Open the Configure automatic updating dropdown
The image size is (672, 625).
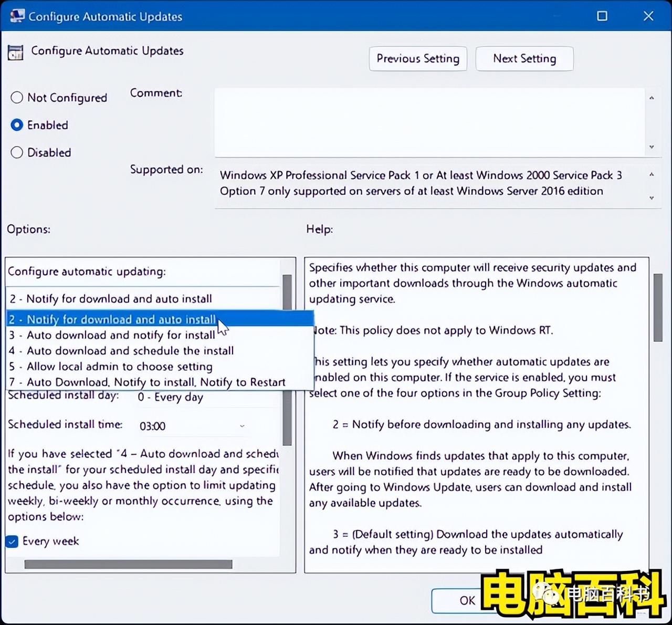point(142,298)
